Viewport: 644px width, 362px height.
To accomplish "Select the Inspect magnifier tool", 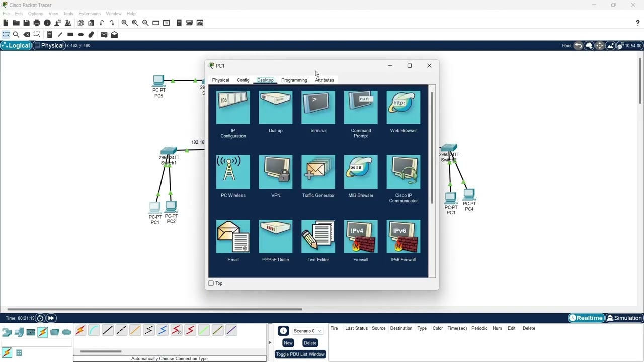I will click(16, 35).
